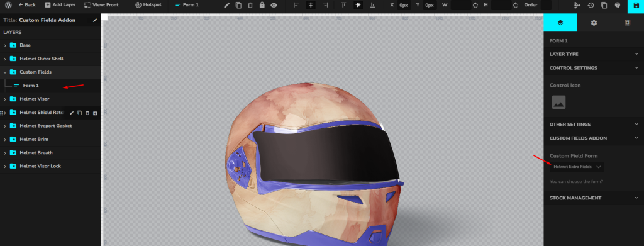Screen dimensions: 644x246
Task: Click the H height input field
Action: click(501, 5)
